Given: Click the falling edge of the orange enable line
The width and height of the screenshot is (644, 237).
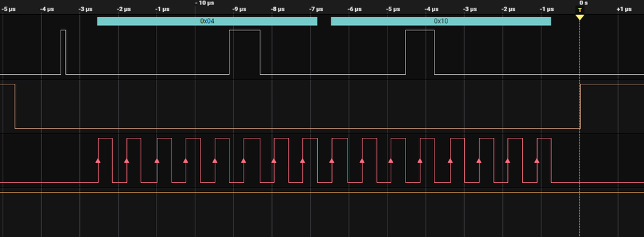Looking at the screenshot, I should 15,106.
